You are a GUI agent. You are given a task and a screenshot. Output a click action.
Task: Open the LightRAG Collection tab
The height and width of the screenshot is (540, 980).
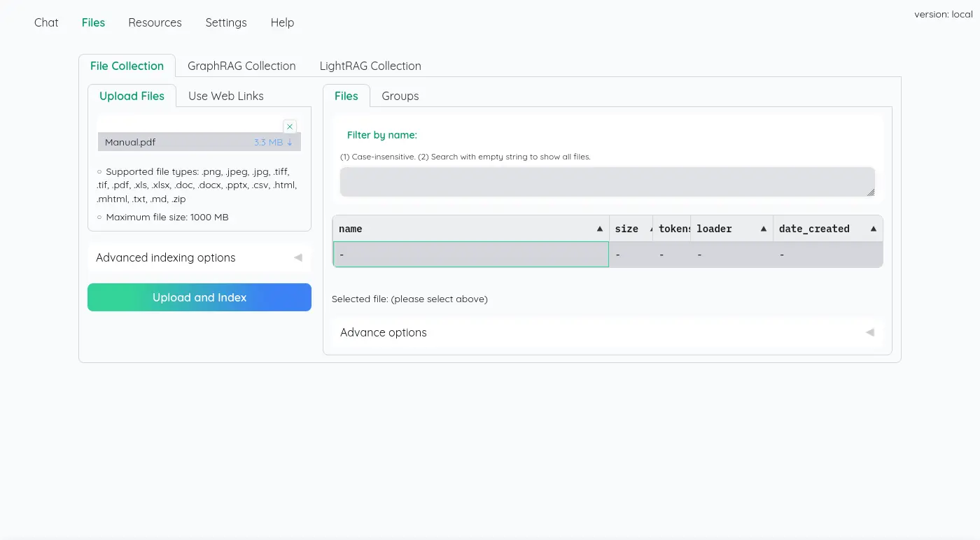[x=370, y=66]
